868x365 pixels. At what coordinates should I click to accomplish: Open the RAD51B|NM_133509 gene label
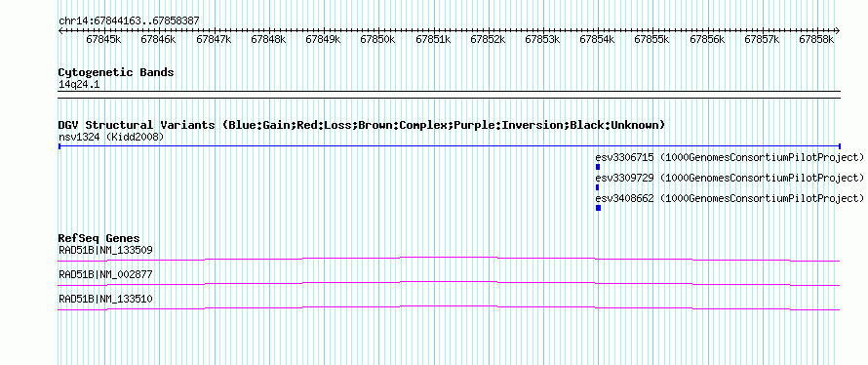105,251
